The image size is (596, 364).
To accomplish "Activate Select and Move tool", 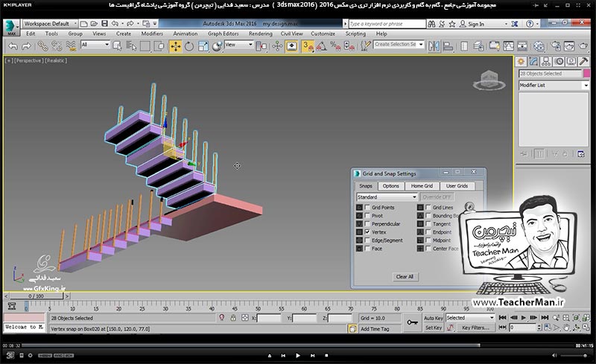I will 175,46.
